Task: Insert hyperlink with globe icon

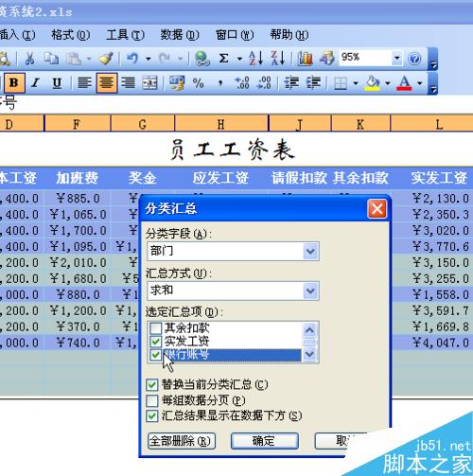Action: pyautogui.click(x=202, y=59)
